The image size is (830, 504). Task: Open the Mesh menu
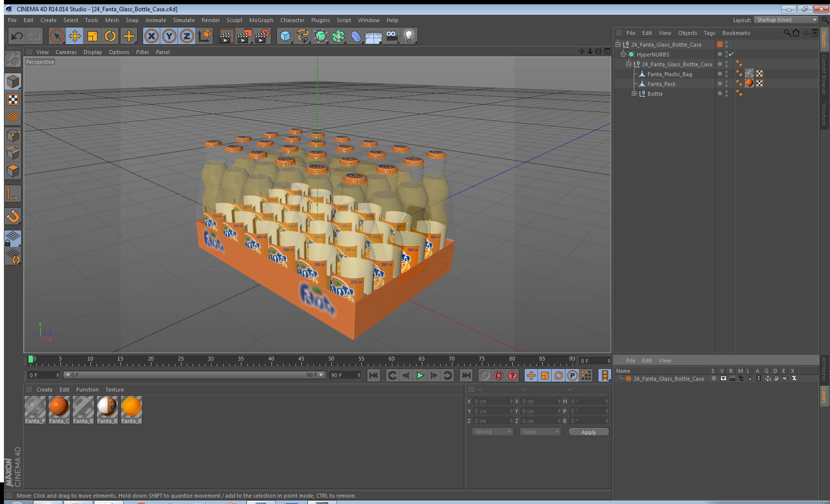112,20
